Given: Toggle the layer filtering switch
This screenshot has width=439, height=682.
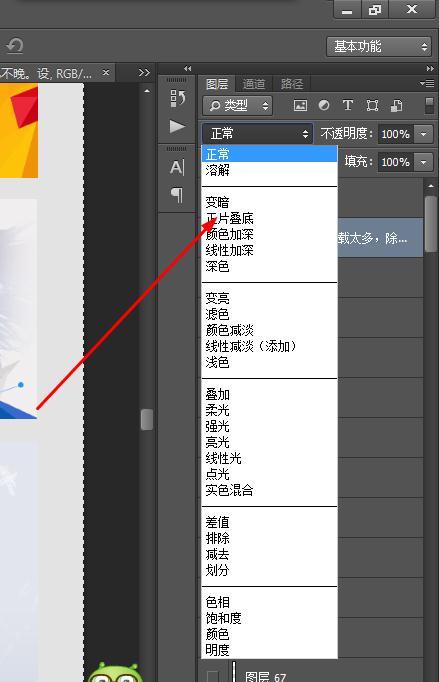Looking at the screenshot, I should (x=429, y=106).
